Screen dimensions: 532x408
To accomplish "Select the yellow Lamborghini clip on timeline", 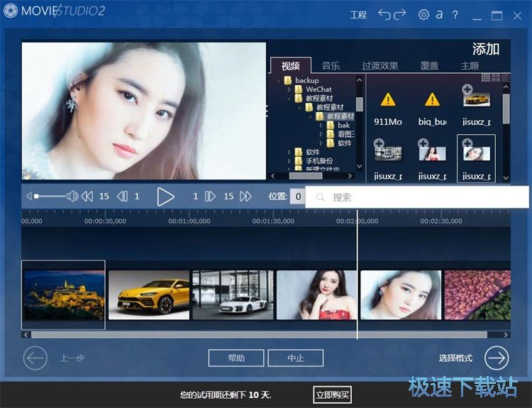I will point(149,295).
